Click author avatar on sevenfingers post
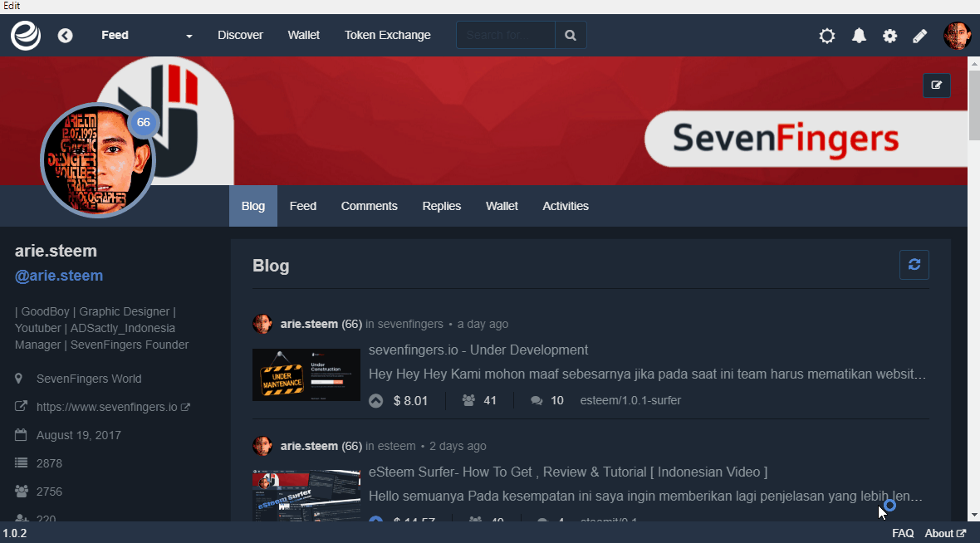Screen dimensions: 980x543 pos(262,324)
